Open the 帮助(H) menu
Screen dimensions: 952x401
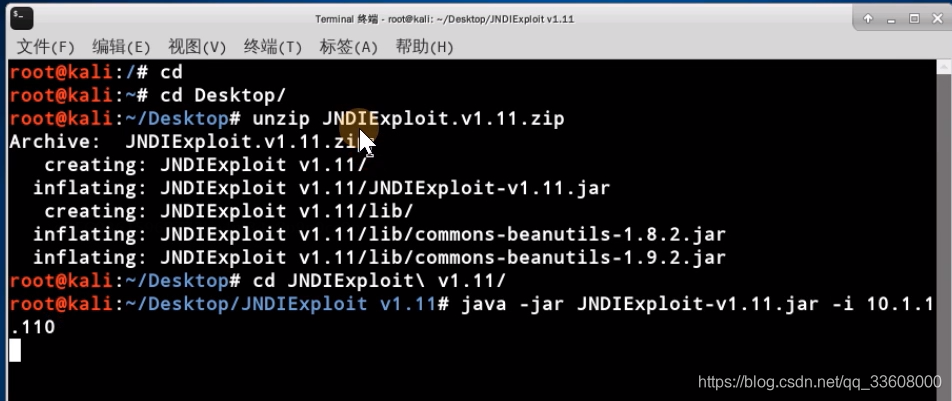424,47
